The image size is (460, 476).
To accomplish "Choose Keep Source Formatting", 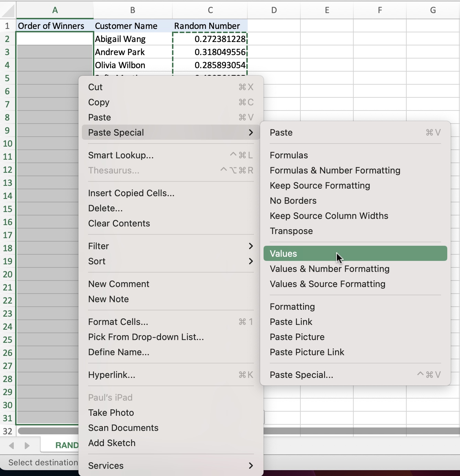I will [355, 186].
